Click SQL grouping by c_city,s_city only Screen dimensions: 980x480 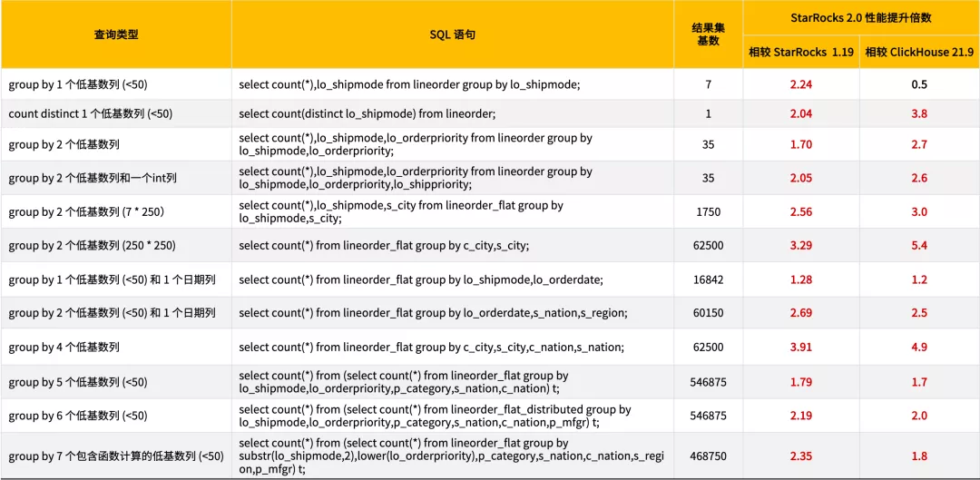(384, 246)
